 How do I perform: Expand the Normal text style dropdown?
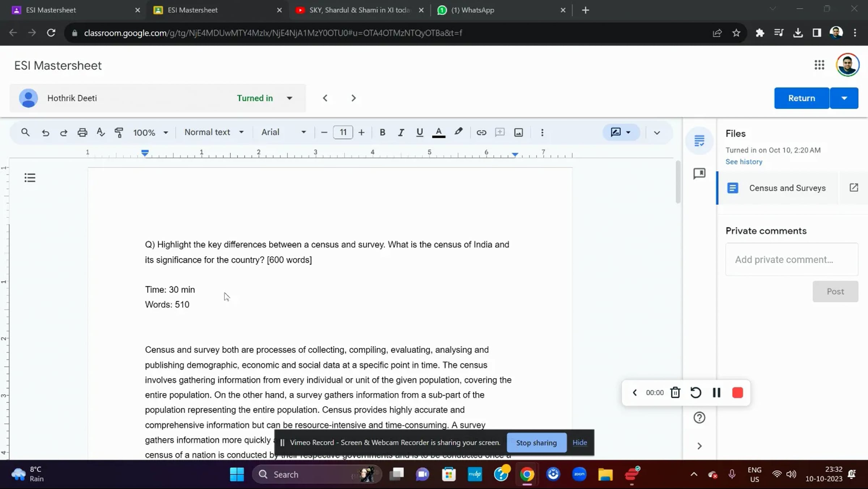point(214,132)
